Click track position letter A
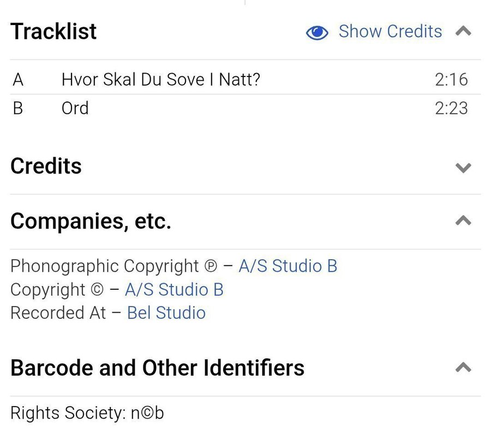 (18, 80)
